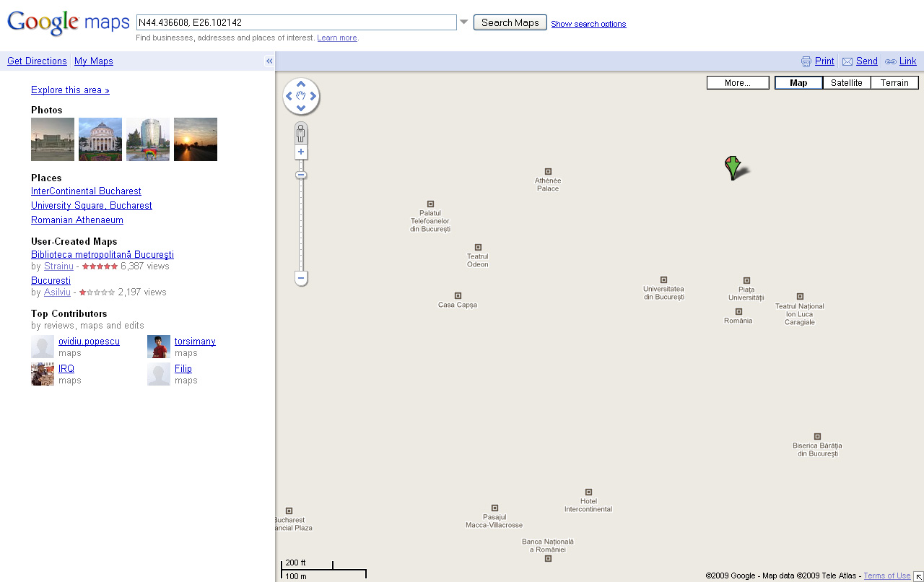Click the Universitatea din București landmark icon
Screen dimensions: 924x582
[663, 279]
